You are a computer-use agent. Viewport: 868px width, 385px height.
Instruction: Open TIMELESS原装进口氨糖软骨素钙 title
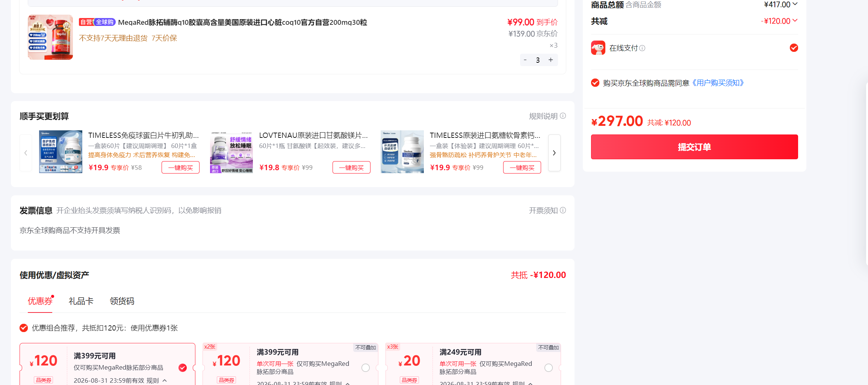click(485, 135)
